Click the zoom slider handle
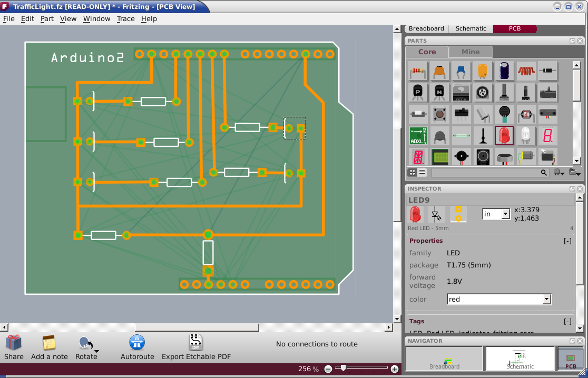 click(343, 368)
